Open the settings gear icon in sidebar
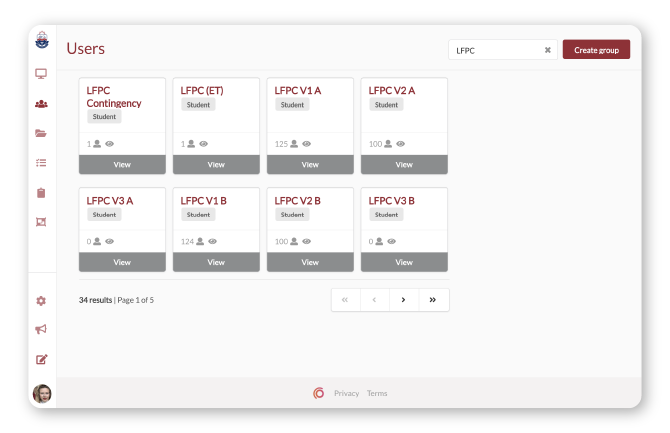 41,300
